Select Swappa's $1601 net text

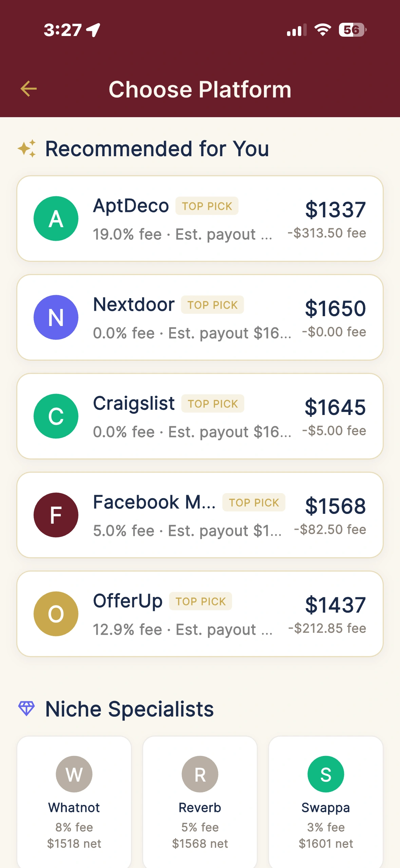(x=326, y=844)
